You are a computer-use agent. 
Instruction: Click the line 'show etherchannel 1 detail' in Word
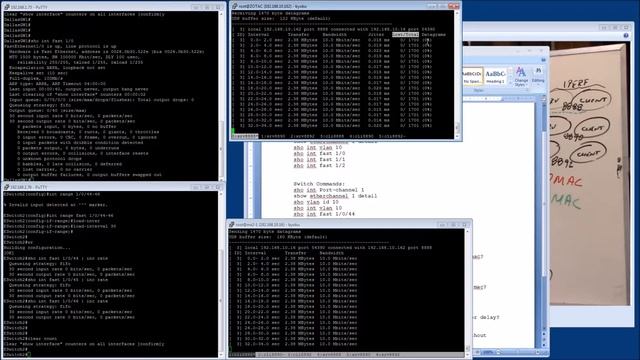pos(335,196)
